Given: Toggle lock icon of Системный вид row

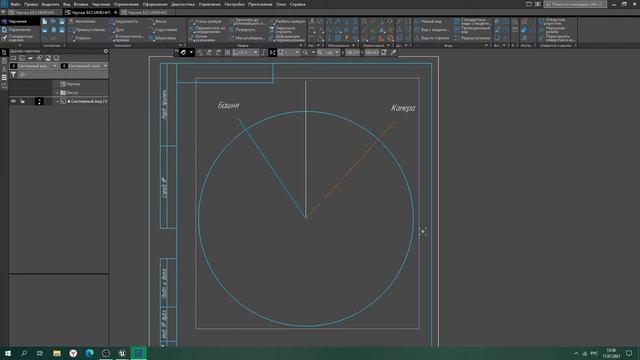Looking at the screenshot, I should (22, 101).
